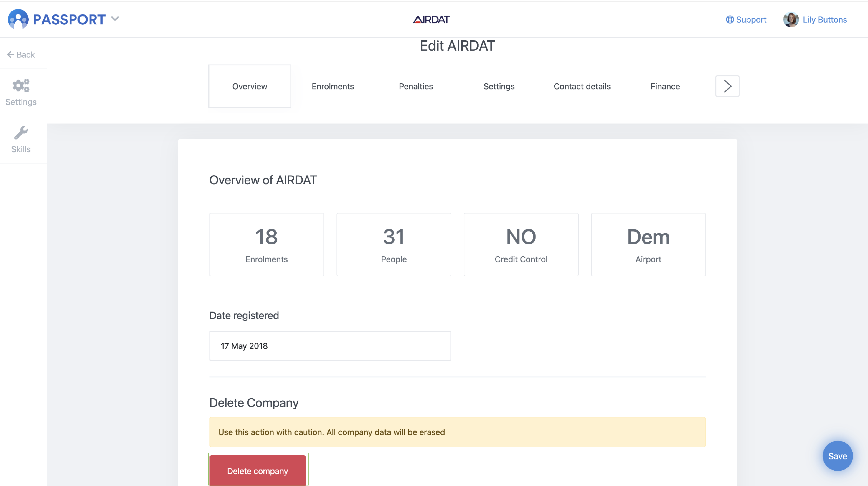Open the Penalties tab
The image size is (868, 486).
coord(416,86)
